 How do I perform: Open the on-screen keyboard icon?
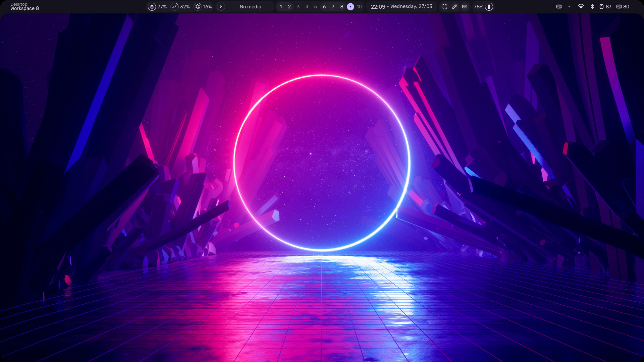[465, 6]
